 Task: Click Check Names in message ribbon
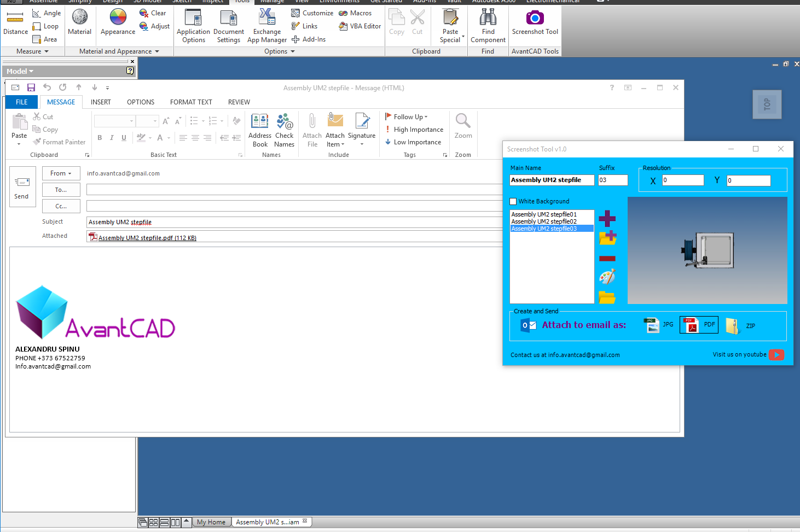[x=285, y=131]
